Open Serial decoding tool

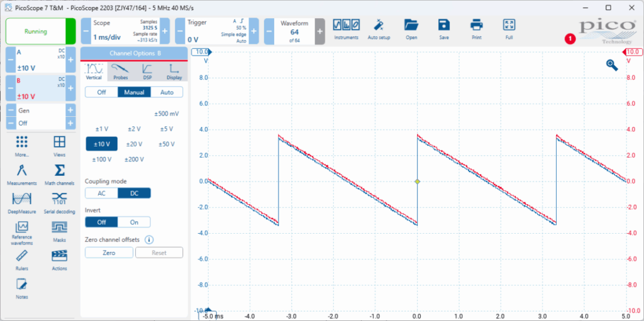[x=60, y=203]
